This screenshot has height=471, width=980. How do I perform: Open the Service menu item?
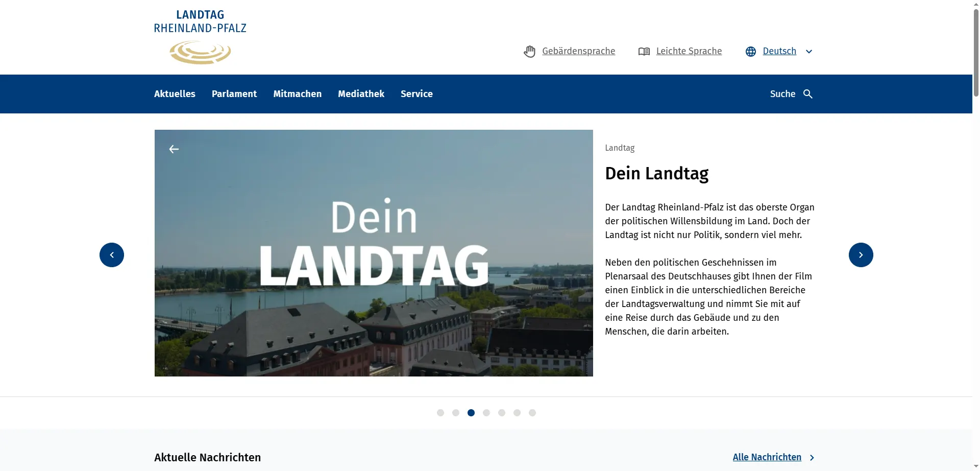click(416, 94)
